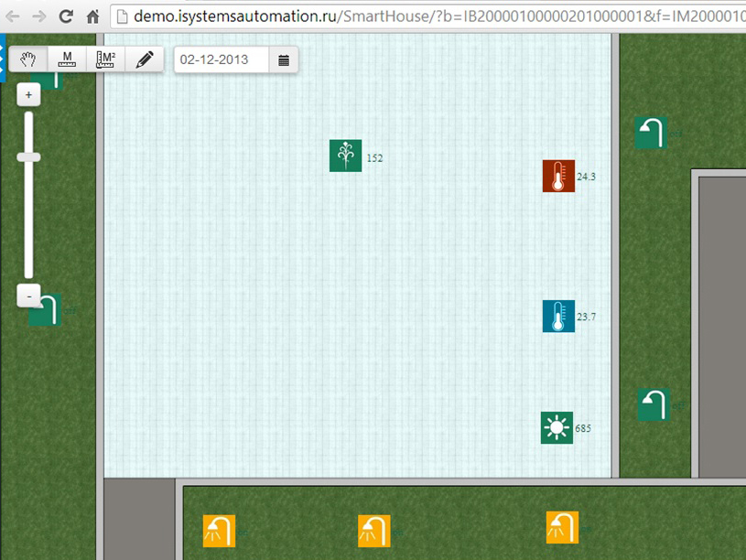Click the date field 02-12-2013

pos(222,60)
